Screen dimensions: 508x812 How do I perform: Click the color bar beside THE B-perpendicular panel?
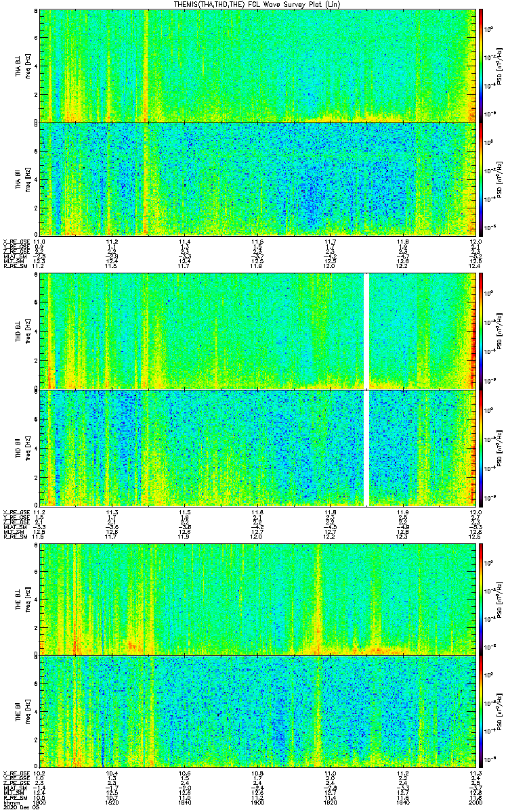481,599
